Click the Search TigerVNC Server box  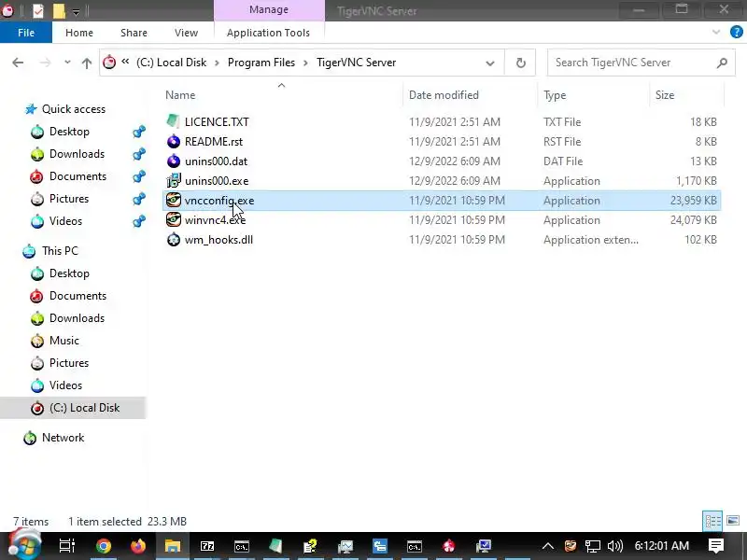coord(641,63)
